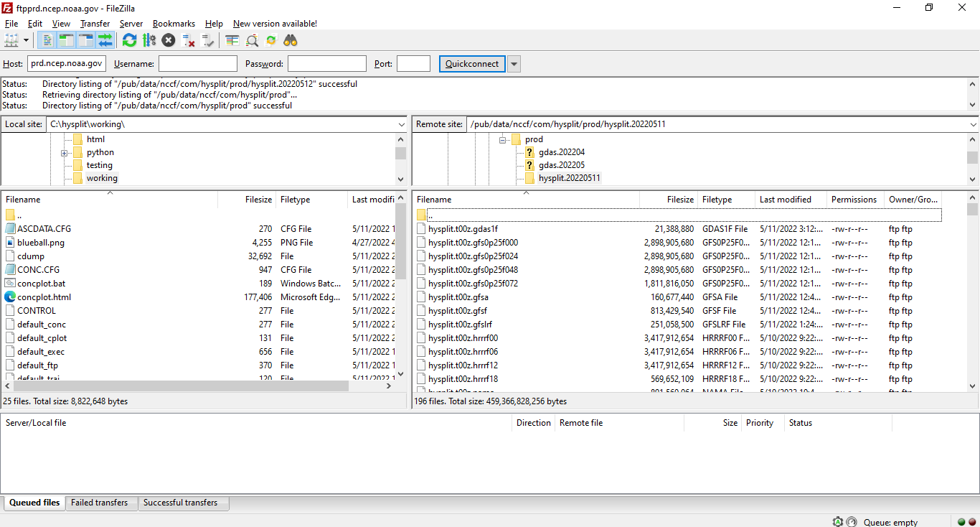The image size is (980, 527).
Task: Search for files with binoculars icon
Action: point(291,40)
